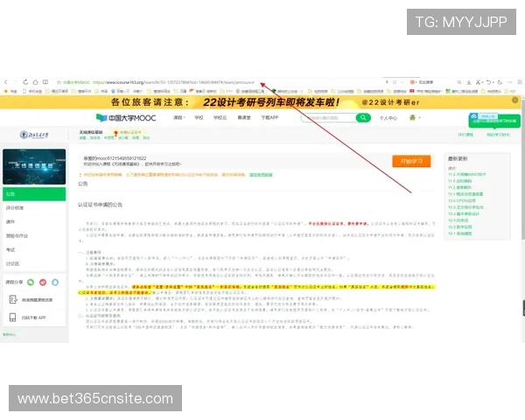Open latest update item 11.2
The height and width of the screenshot is (420, 525).
coord(460,187)
